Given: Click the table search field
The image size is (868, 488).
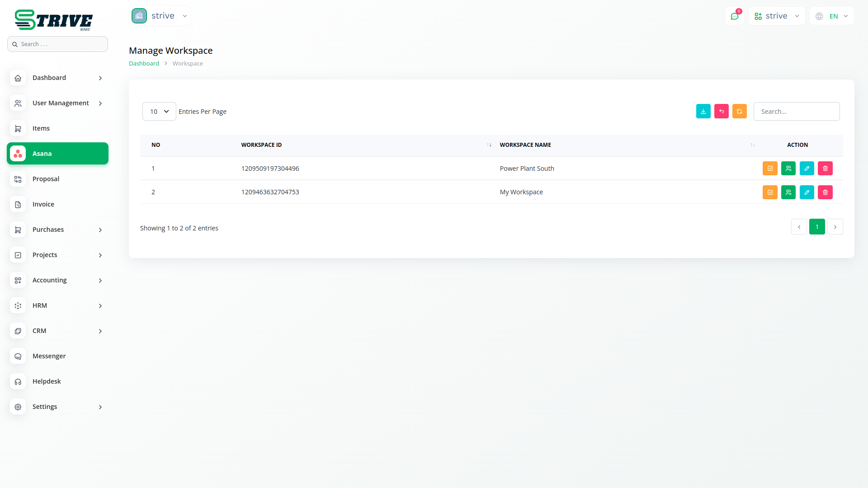Looking at the screenshot, I should pos(796,111).
